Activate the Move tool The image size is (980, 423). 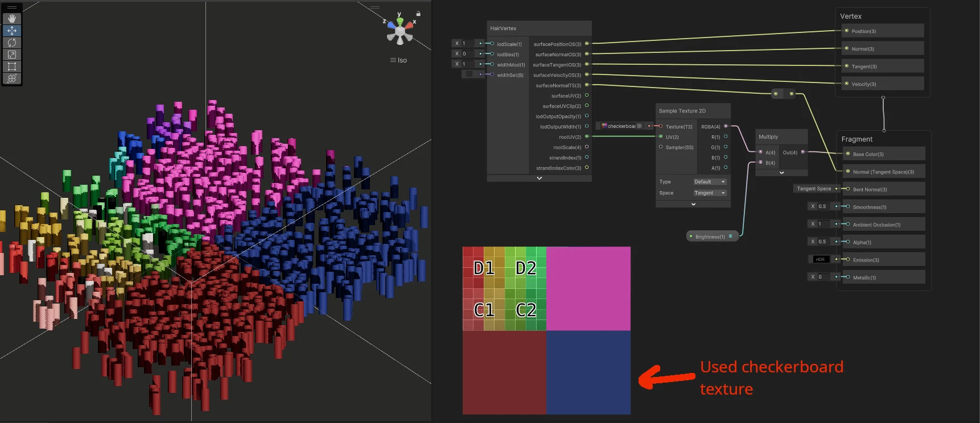point(12,31)
